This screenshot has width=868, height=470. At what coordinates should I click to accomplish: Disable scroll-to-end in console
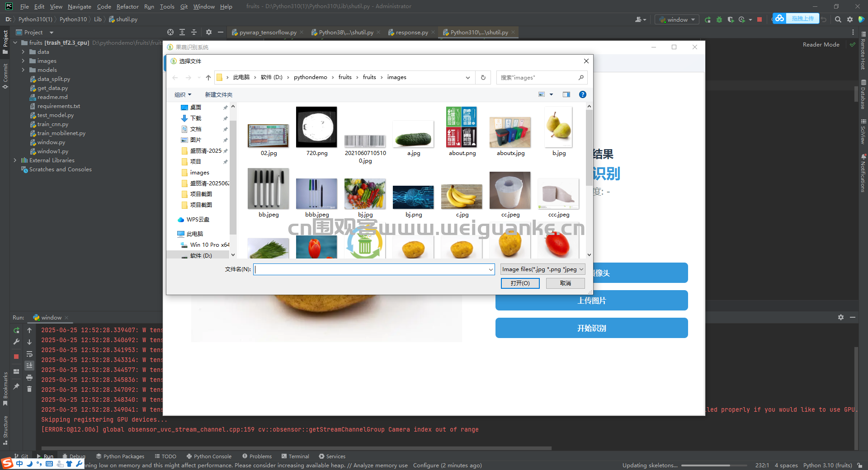point(29,365)
